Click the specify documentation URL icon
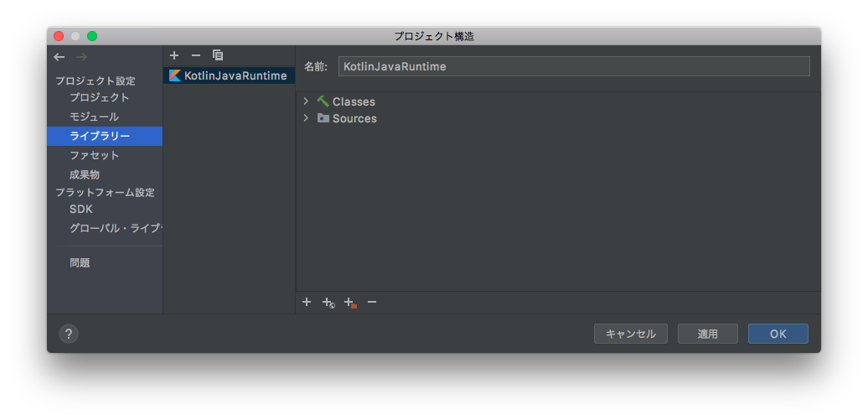Image resolution: width=868 pixels, height=420 pixels. click(x=328, y=303)
